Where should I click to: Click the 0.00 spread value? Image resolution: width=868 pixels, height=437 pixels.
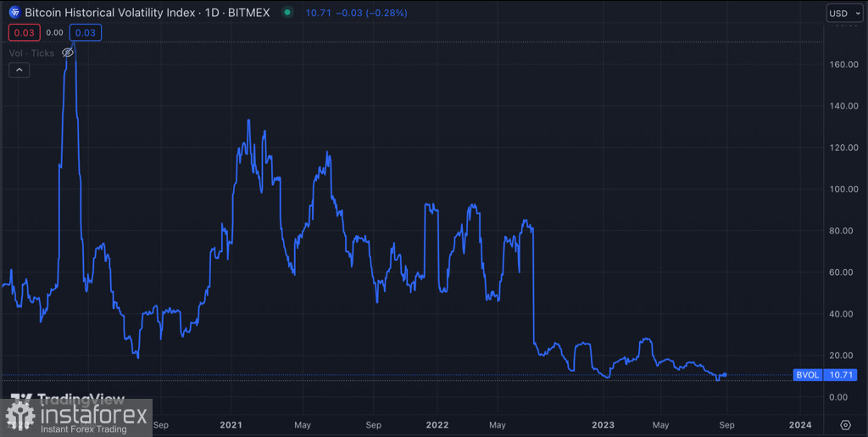(54, 33)
